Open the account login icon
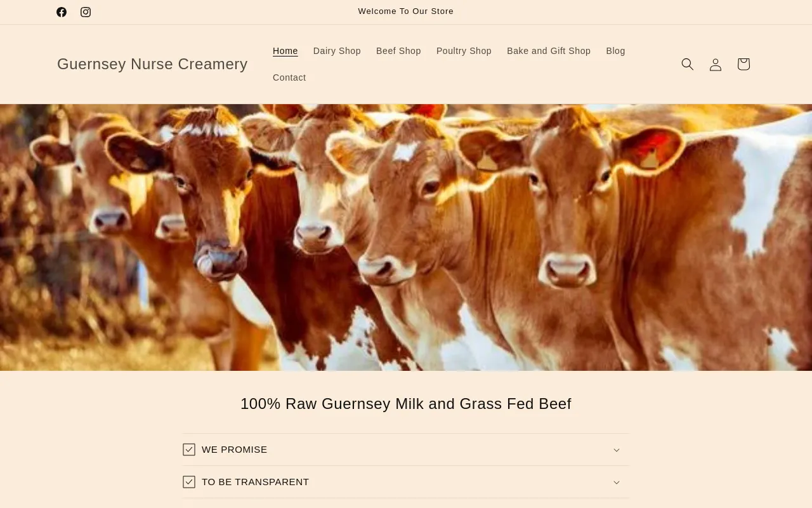 point(716,64)
